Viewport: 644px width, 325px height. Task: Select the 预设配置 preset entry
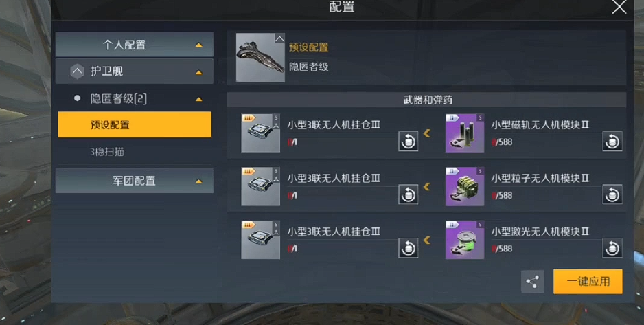pyautogui.click(x=135, y=124)
